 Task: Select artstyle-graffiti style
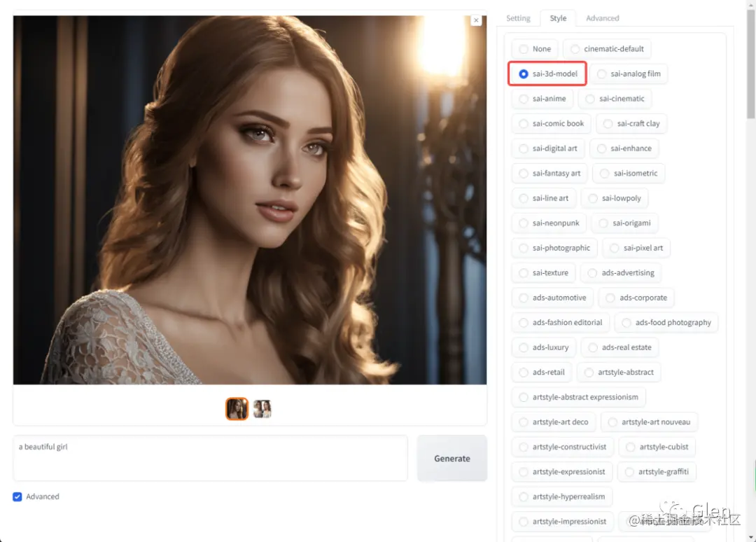point(657,472)
